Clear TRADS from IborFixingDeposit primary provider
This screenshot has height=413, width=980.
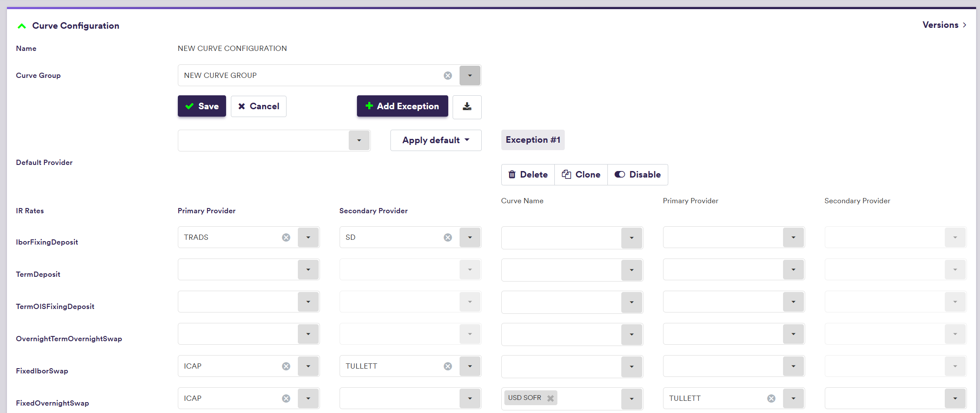[x=286, y=238]
